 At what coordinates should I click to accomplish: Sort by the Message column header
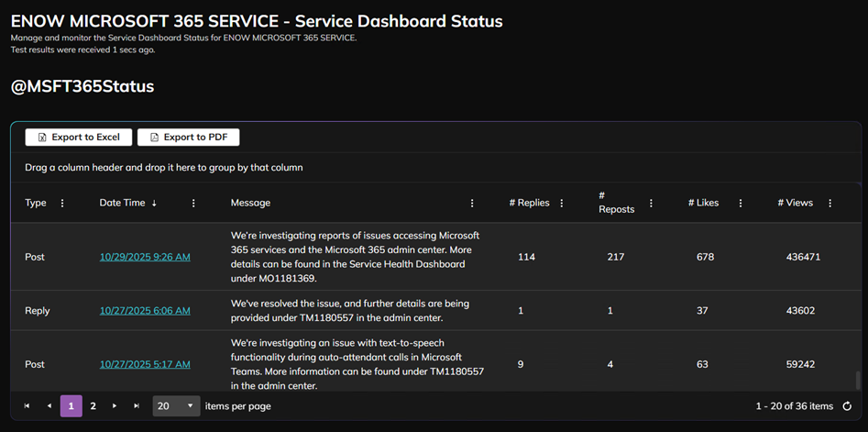click(251, 203)
